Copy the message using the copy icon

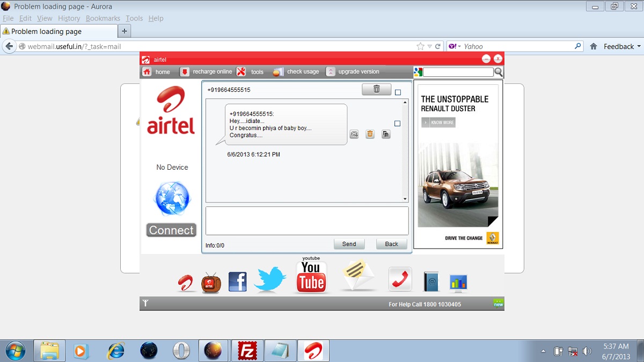pos(386,134)
